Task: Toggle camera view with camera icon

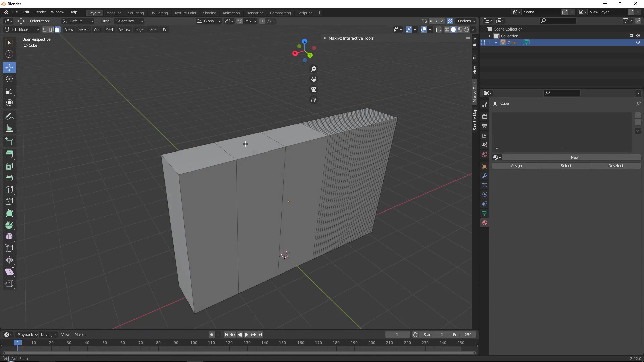Action: (314, 89)
